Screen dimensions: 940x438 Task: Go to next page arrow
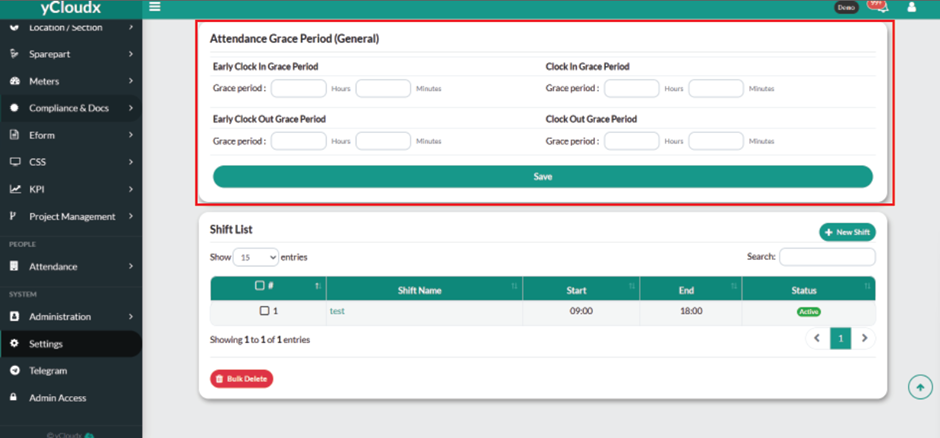pyautogui.click(x=864, y=338)
